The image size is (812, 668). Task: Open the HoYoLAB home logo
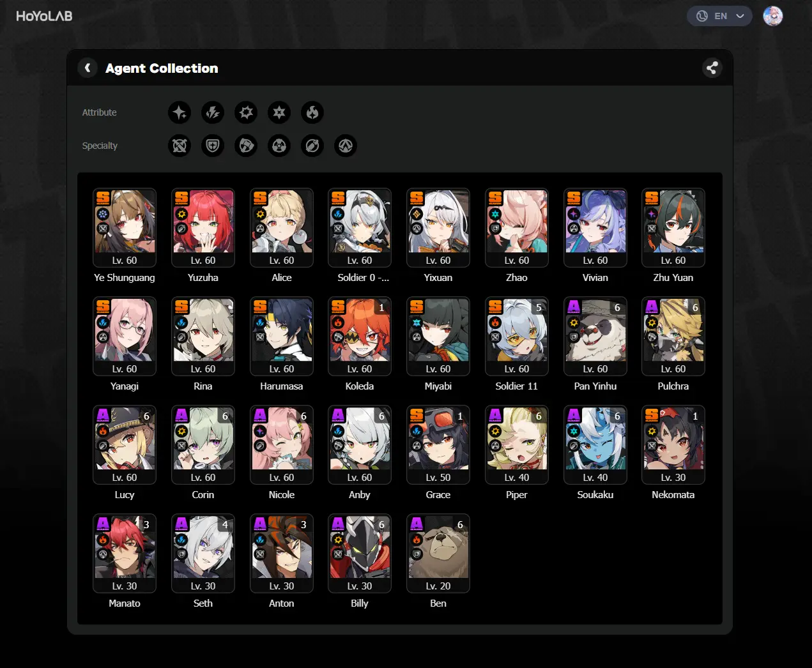tap(44, 16)
